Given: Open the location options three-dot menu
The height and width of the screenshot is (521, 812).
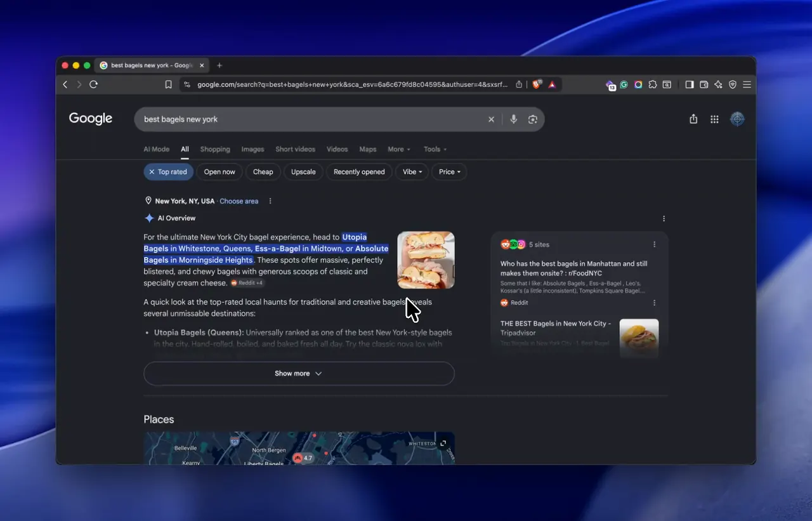Looking at the screenshot, I should pos(270,201).
